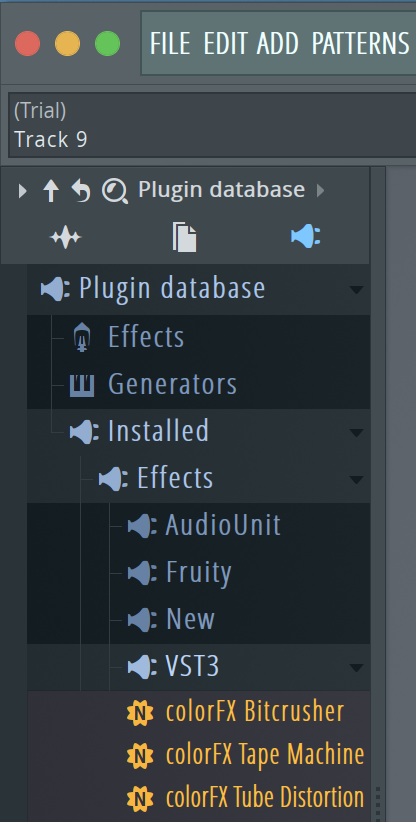Click the small triangle left of browser arrows

click(22, 191)
